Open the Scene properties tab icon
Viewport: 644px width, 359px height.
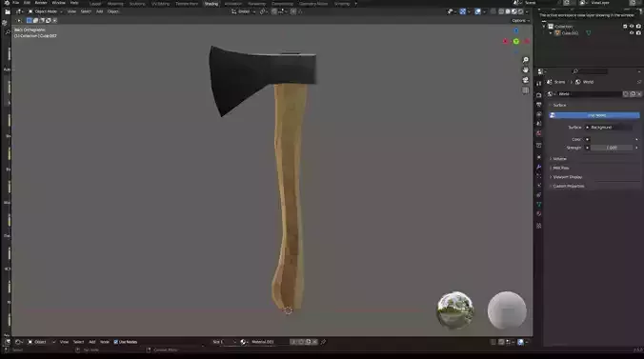539,124
